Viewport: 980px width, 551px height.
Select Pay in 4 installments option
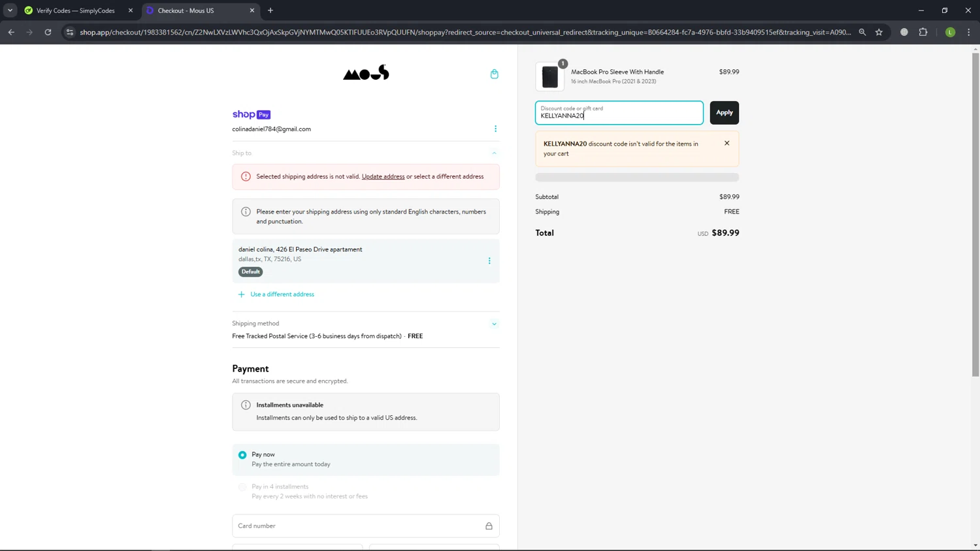tap(242, 487)
